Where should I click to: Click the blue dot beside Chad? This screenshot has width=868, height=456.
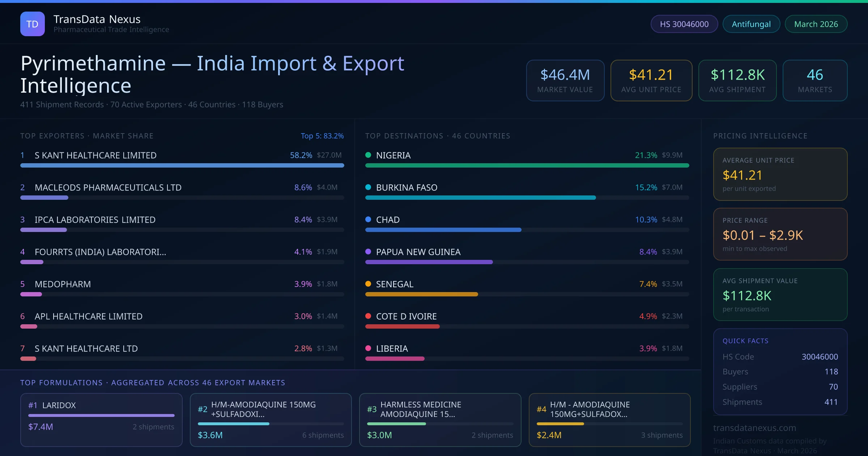click(368, 219)
